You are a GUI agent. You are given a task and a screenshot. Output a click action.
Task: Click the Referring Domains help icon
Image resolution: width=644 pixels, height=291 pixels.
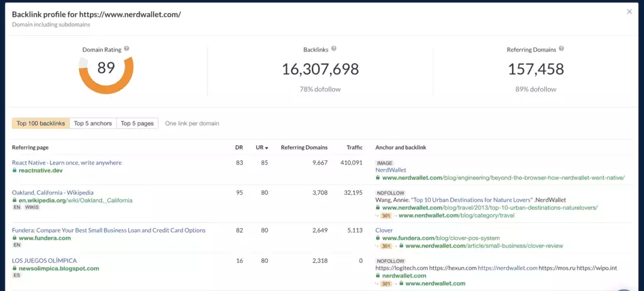pyautogui.click(x=561, y=48)
